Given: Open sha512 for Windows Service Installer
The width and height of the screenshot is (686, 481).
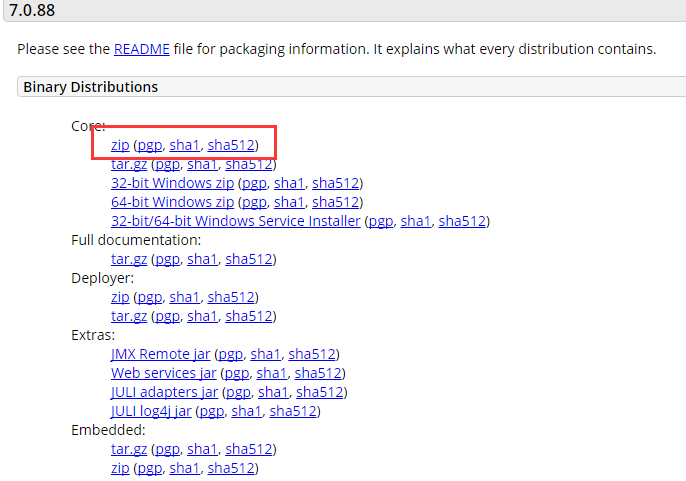Looking at the screenshot, I should click(x=462, y=221).
